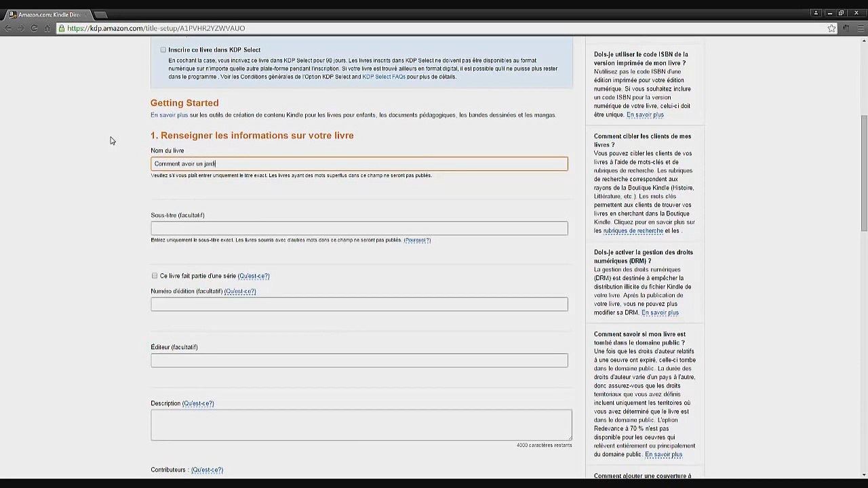Click the green padlock site security icon
This screenshot has width=868, height=488.
point(62,28)
